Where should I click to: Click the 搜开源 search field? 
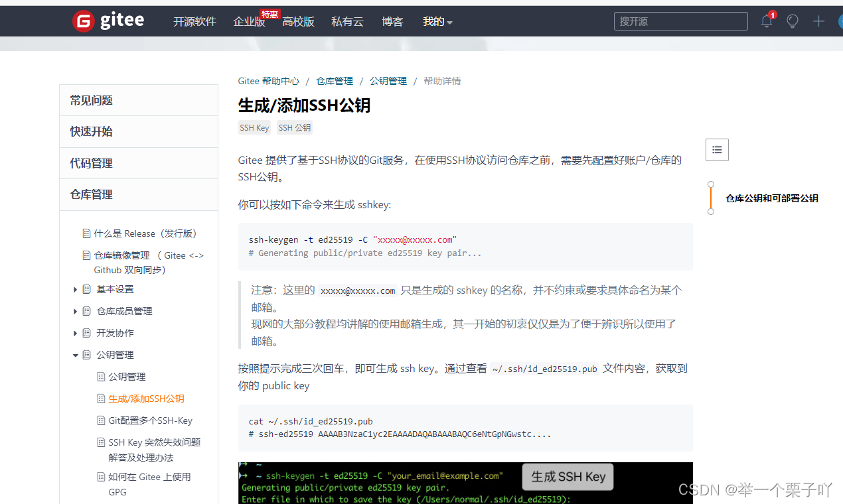tap(680, 21)
